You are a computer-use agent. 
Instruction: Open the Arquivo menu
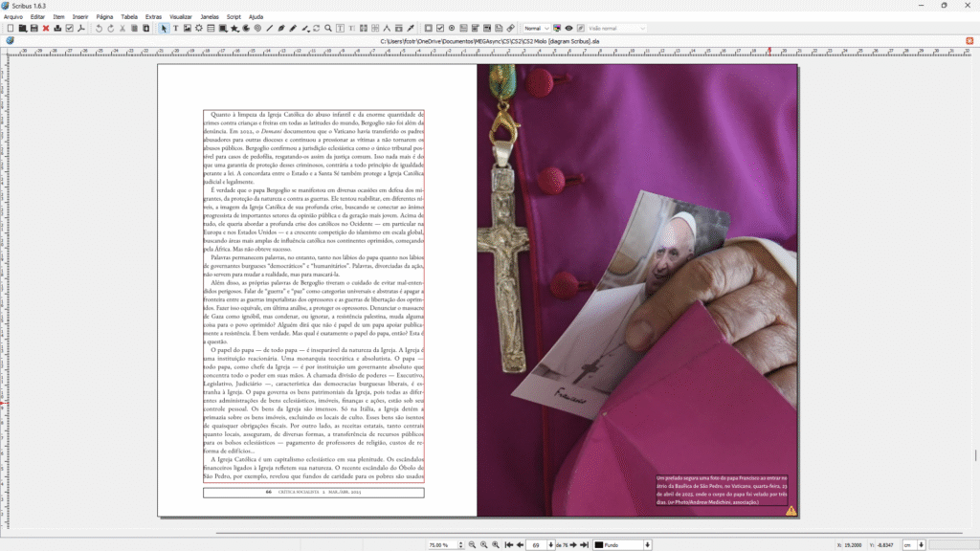[x=13, y=16]
